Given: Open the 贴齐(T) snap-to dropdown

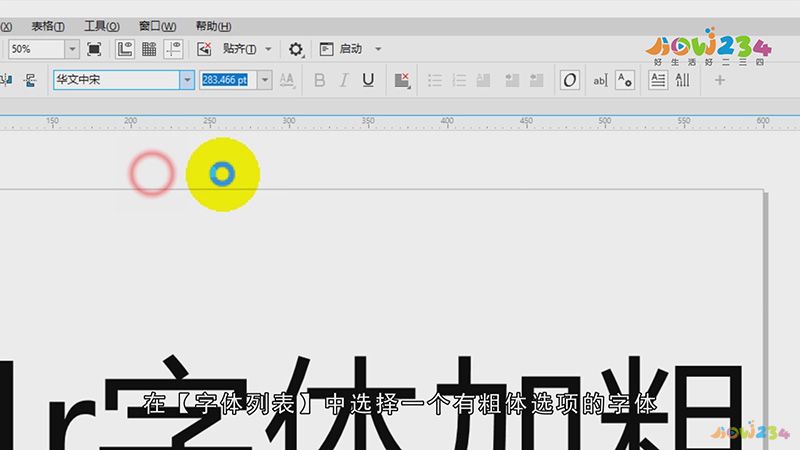Looking at the screenshot, I should [x=247, y=49].
